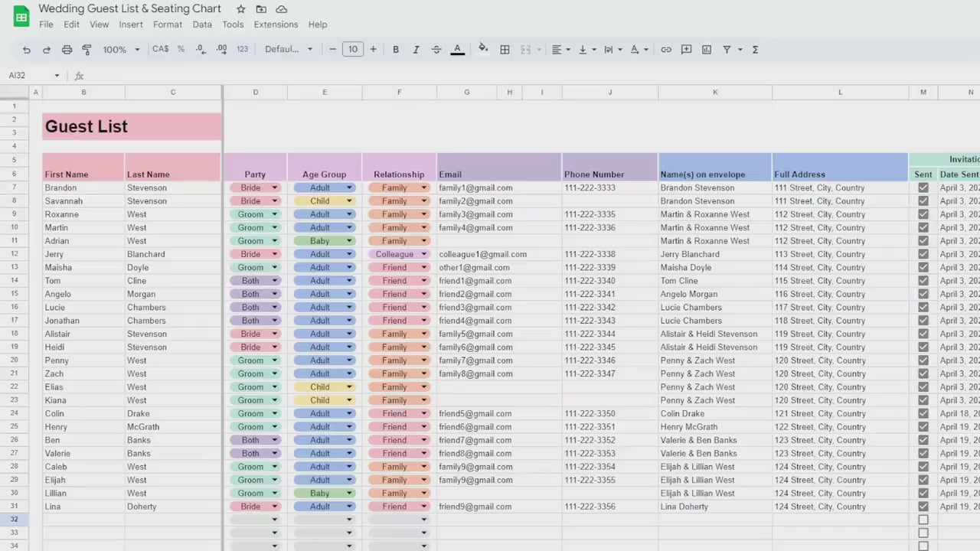Image resolution: width=980 pixels, height=551 pixels.
Task: Click the increase font size plus button
Action: [373, 50]
